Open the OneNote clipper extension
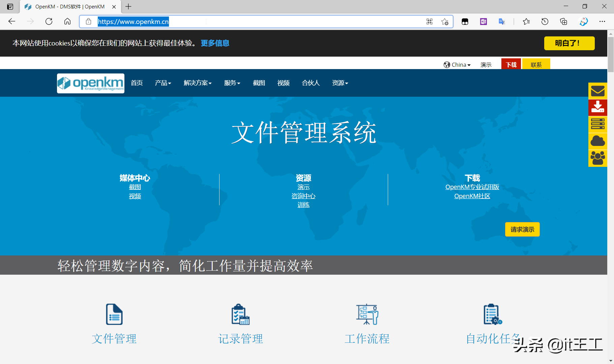The width and height of the screenshot is (614, 364). point(484,22)
